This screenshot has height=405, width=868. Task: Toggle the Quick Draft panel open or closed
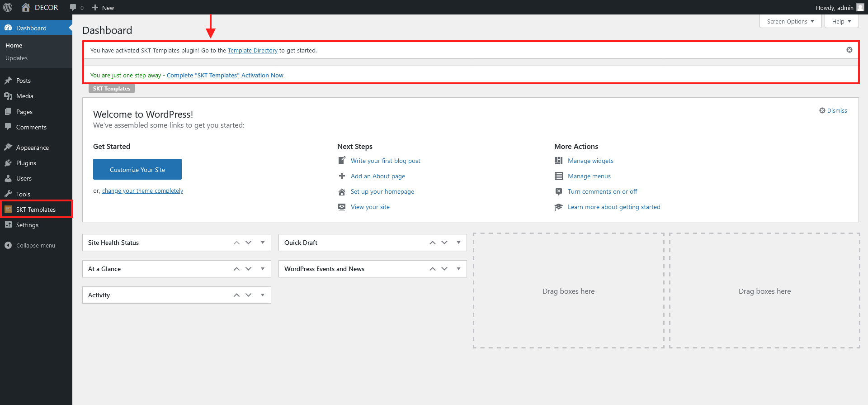458,243
